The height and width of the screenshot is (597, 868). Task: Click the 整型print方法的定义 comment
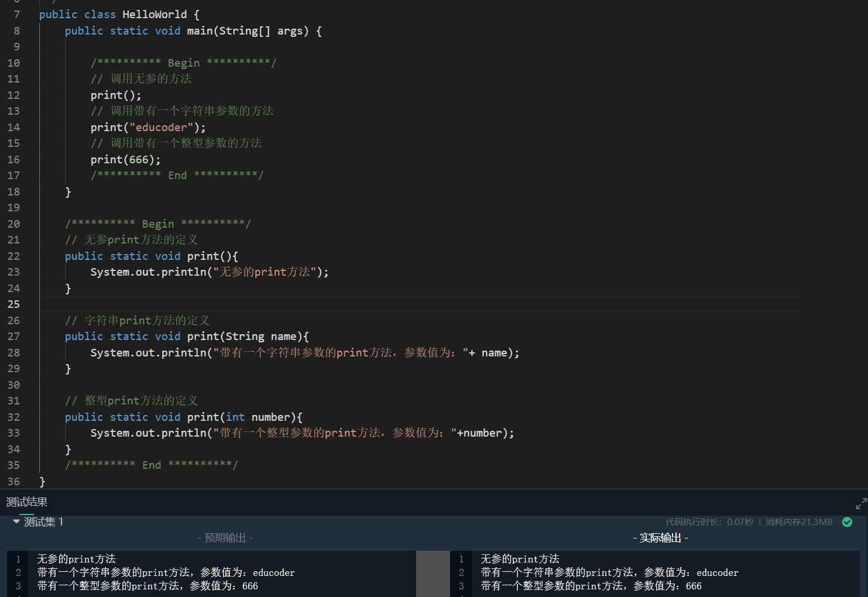[x=132, y=401]
